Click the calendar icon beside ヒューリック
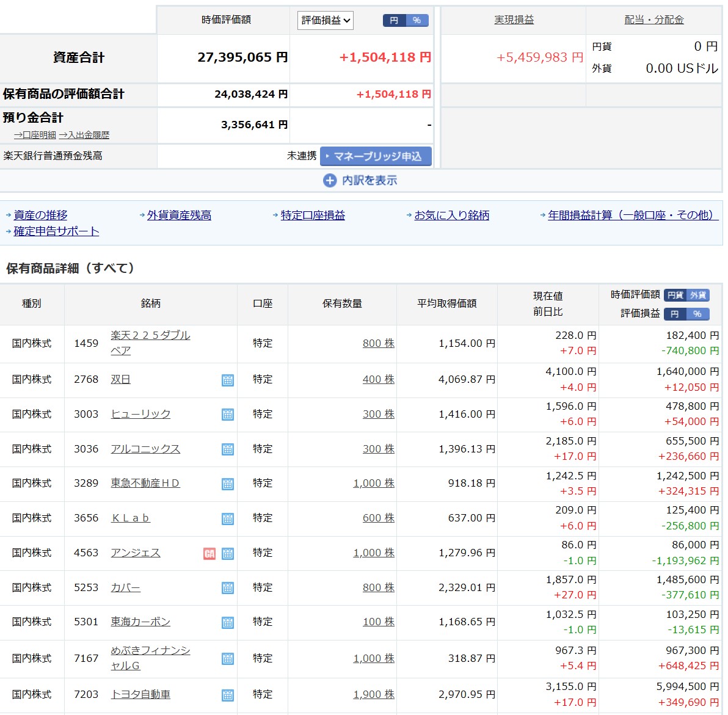Viewport: 728px width, 715px height. pos(228,415)
